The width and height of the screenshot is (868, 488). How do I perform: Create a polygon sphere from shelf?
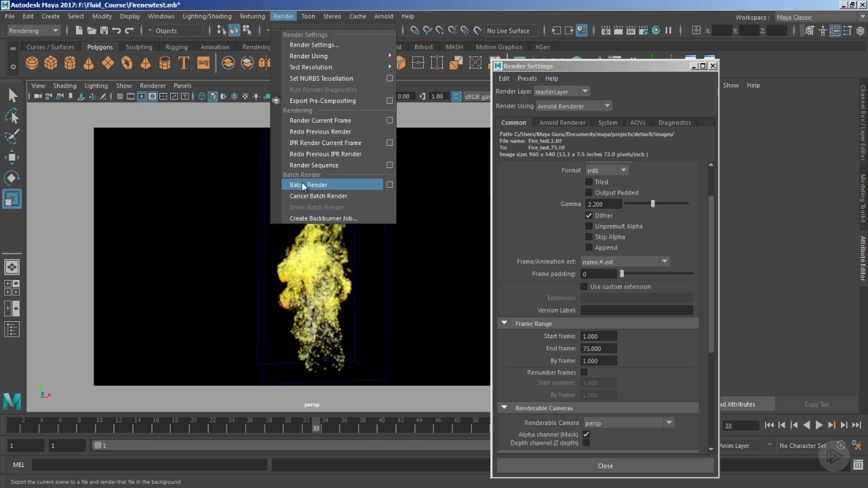pos(32,63)
